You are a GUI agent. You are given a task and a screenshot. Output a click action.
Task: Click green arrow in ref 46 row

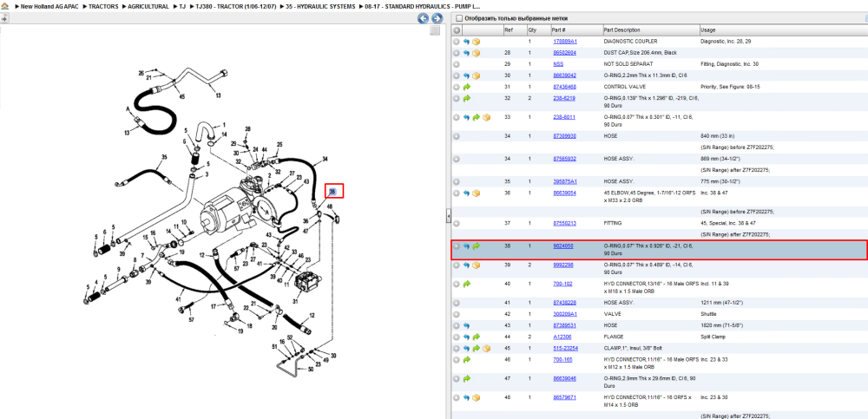point(467,360)
